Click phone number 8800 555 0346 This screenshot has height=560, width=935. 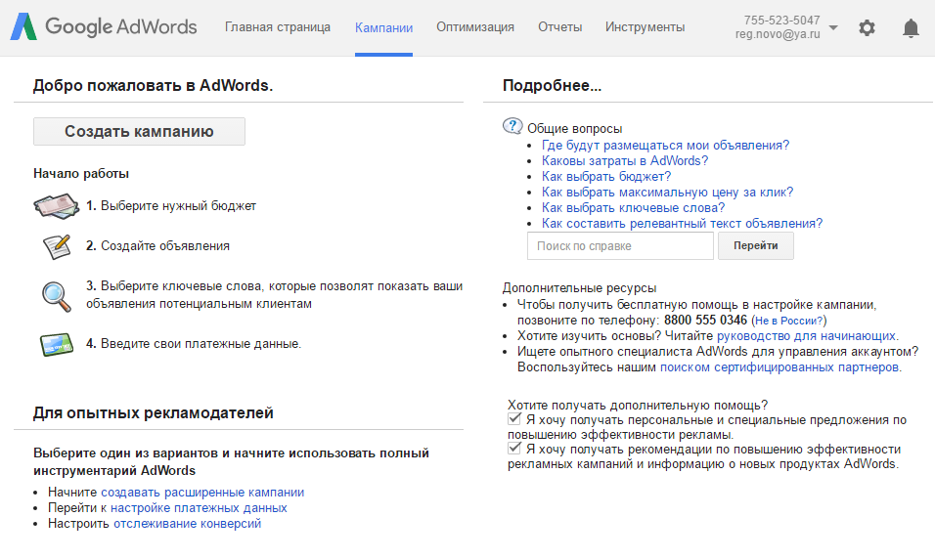click(x=705, y=321)
